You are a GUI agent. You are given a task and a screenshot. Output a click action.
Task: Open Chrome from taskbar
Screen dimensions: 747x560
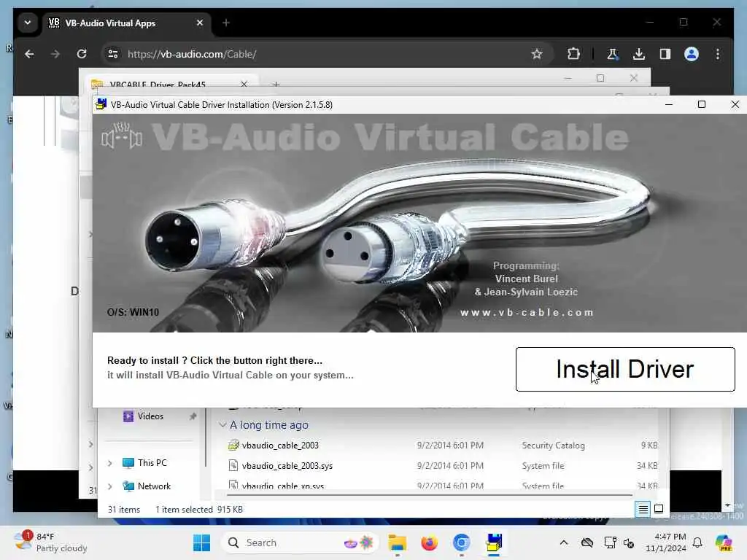461,542
